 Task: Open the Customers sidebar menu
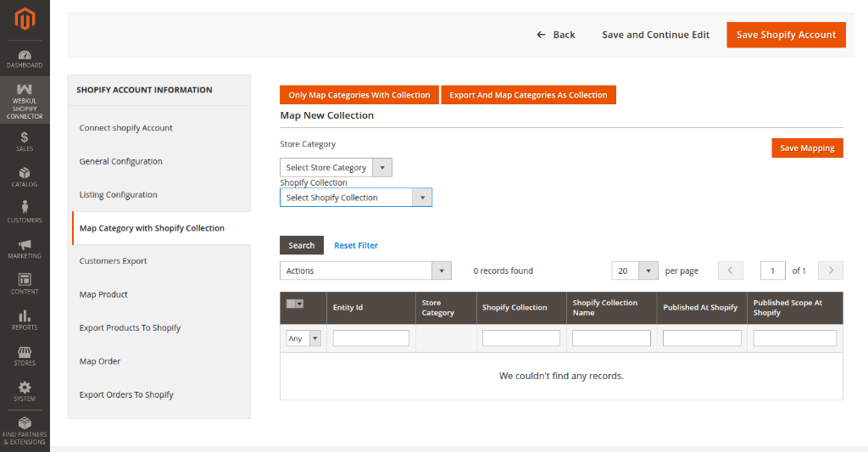coord(25,213)
